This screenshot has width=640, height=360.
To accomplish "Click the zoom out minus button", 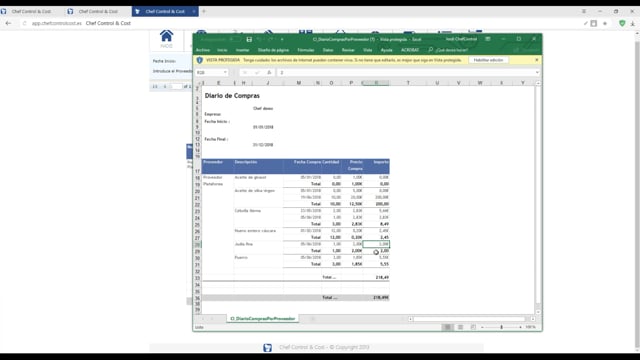I will (x=482, y=327).
